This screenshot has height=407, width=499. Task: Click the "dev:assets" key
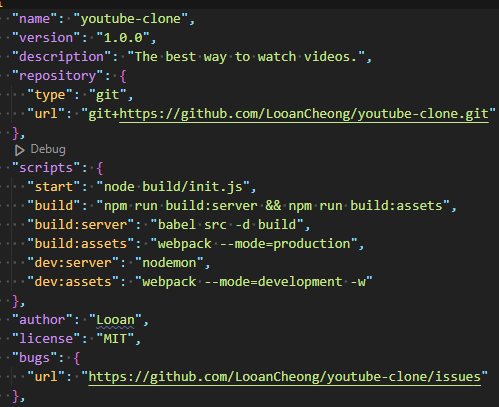73,282
